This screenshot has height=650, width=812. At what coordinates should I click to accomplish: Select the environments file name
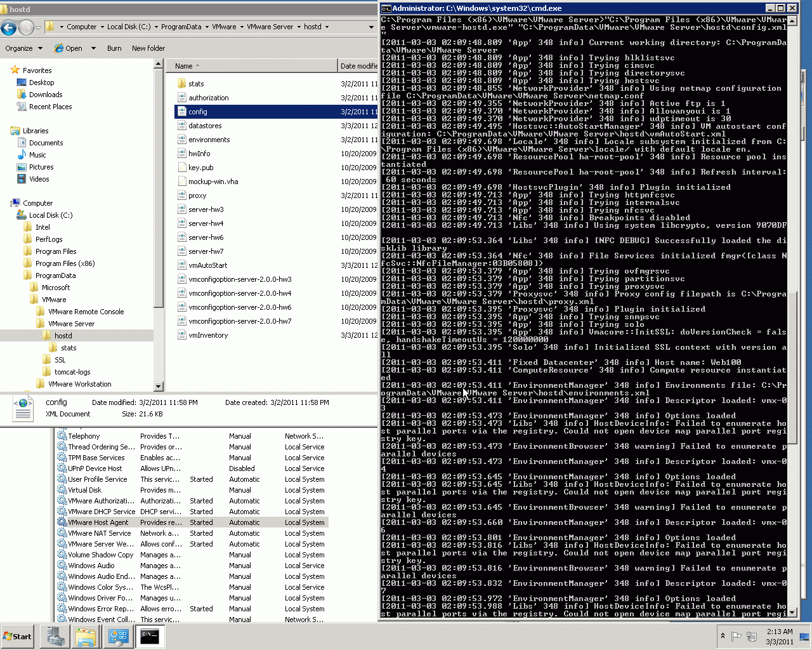pyautogui.click(x=209, y=140)
